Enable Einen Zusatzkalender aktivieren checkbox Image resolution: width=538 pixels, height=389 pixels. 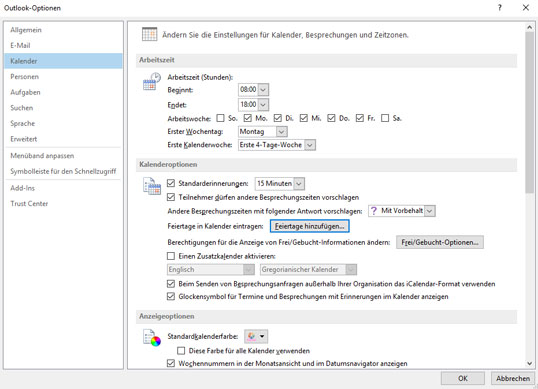pos(171,256)
